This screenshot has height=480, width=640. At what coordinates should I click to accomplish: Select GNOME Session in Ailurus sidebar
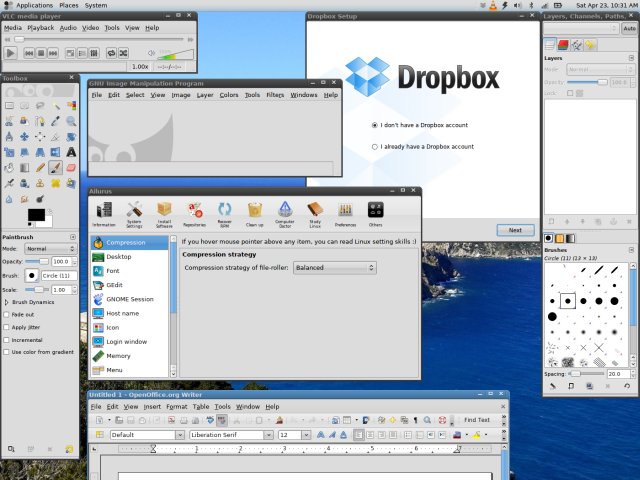pyautogui.click(x=129, y=299)
